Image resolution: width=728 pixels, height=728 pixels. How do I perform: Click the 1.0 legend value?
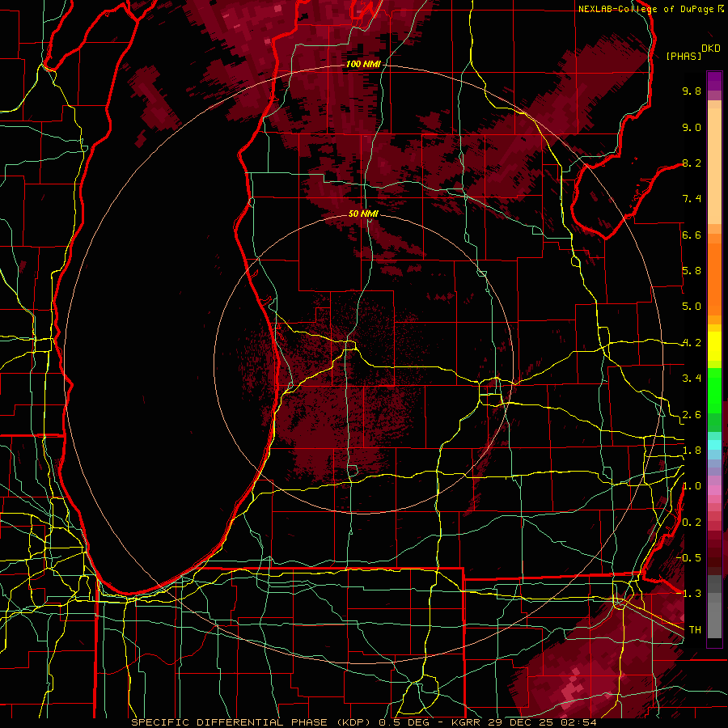(x=692, y=486)
